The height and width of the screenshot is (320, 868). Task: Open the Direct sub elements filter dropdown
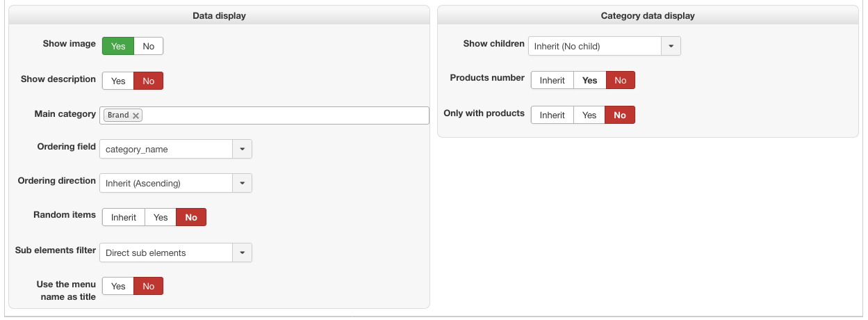click(x=166, y=253)
